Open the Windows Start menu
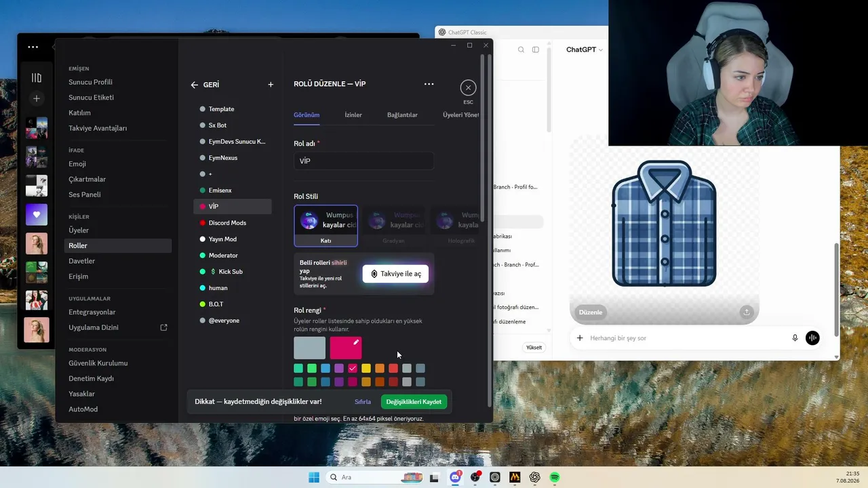Screen dimensions: 868x488 pos(314,477)
